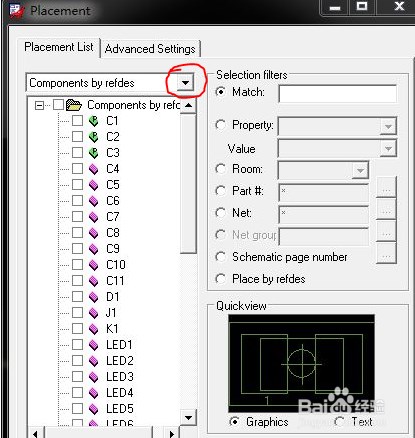Enable the D1 checkbox
Screen dimensions: 415x438
[77, 297]
